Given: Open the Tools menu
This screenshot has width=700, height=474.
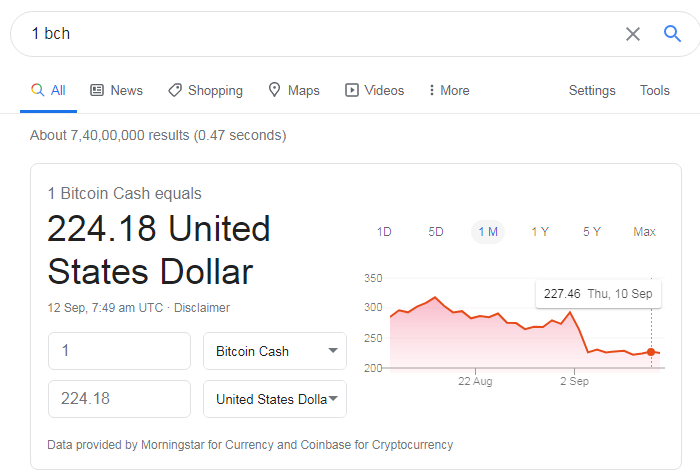Looking at the screenshot, I should pyautogui.click(x=654, y=90).
